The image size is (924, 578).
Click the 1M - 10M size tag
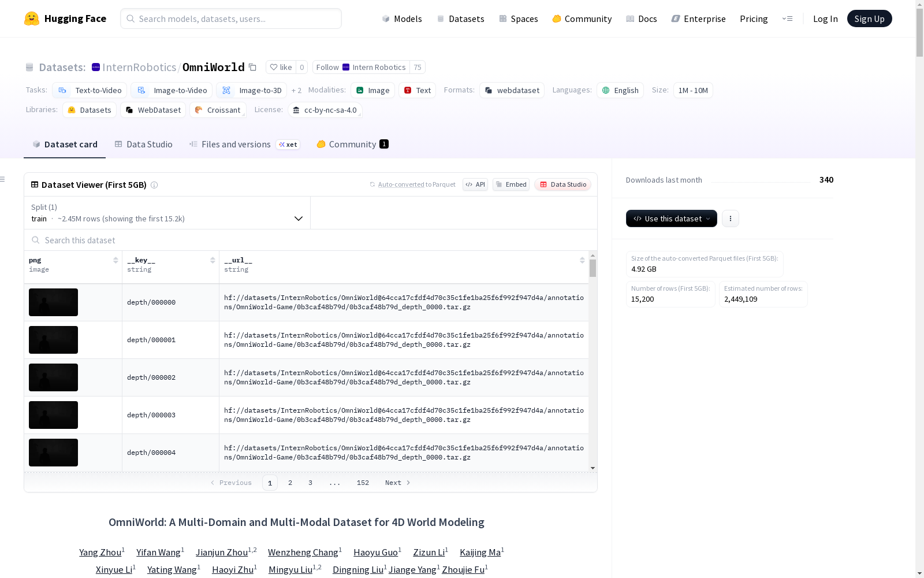click(693, 90)
